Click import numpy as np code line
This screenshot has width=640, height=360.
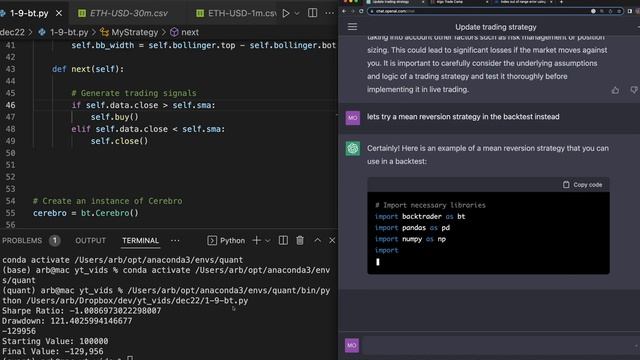pyautogui.click(x=410, y=239)
